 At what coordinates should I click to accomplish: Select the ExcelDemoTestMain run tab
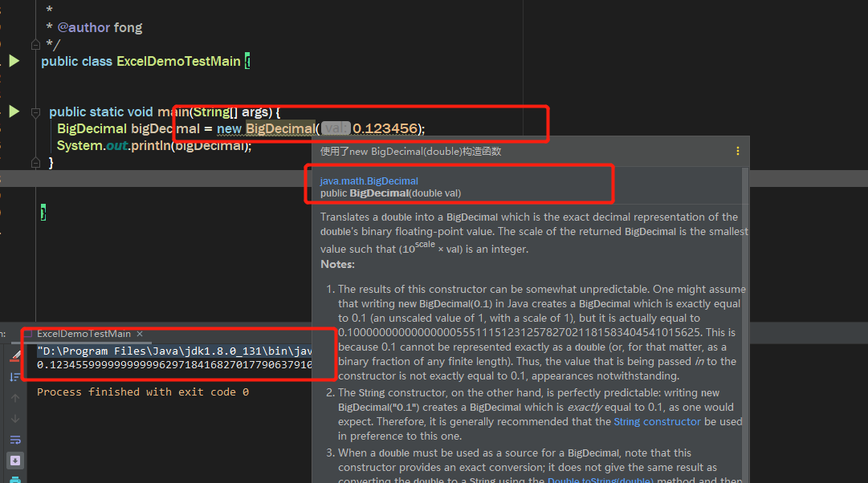[84, 334]
